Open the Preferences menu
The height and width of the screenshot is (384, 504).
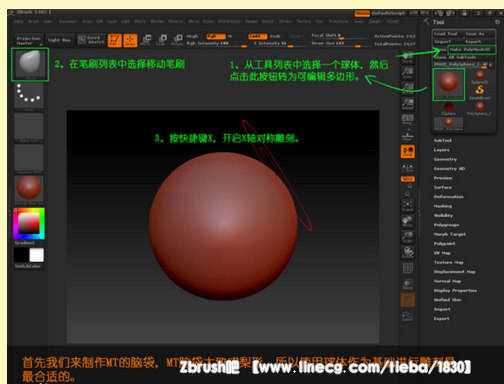pos(229,21)
